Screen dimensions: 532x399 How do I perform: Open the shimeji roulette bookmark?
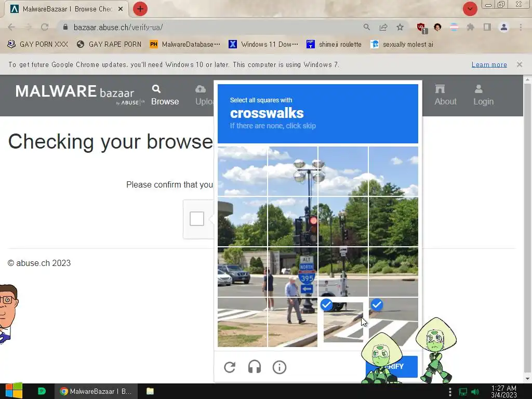coord(334,44)
